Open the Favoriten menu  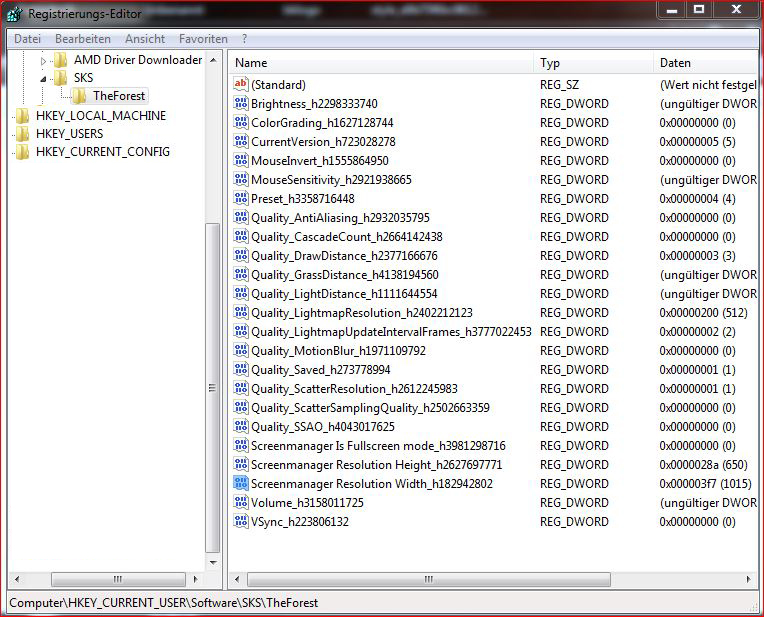click(x=203, y=39)
